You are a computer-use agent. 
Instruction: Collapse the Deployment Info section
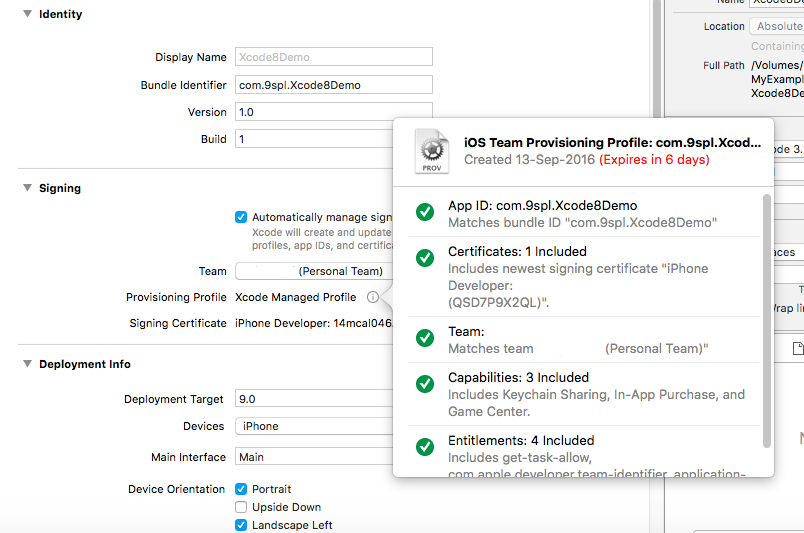tap(27, 364)
